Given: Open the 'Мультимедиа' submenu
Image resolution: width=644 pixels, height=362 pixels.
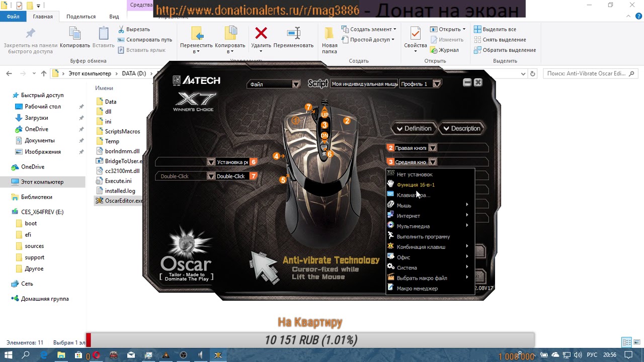Looking at the screenshot, I should tap(430, 226).
